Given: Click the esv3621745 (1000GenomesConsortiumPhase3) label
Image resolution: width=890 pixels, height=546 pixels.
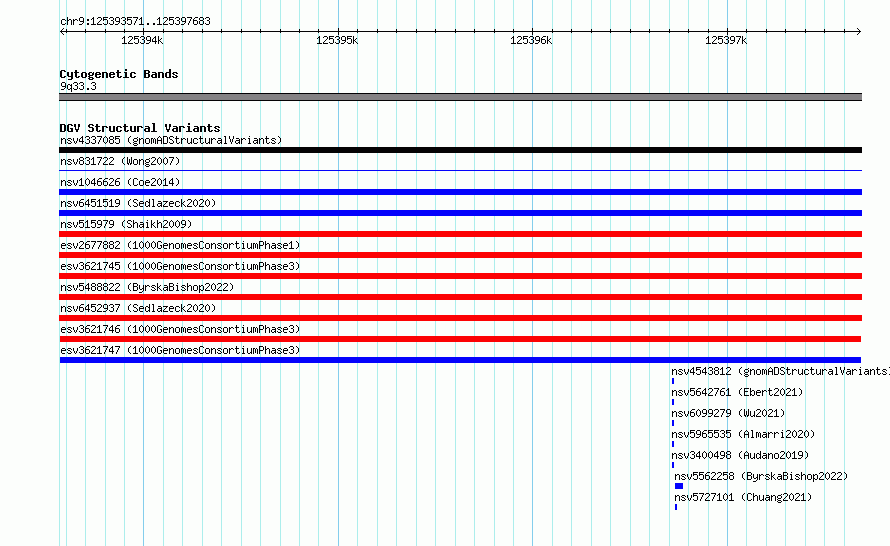Looking at the screenshot, I should click(180, 266).
